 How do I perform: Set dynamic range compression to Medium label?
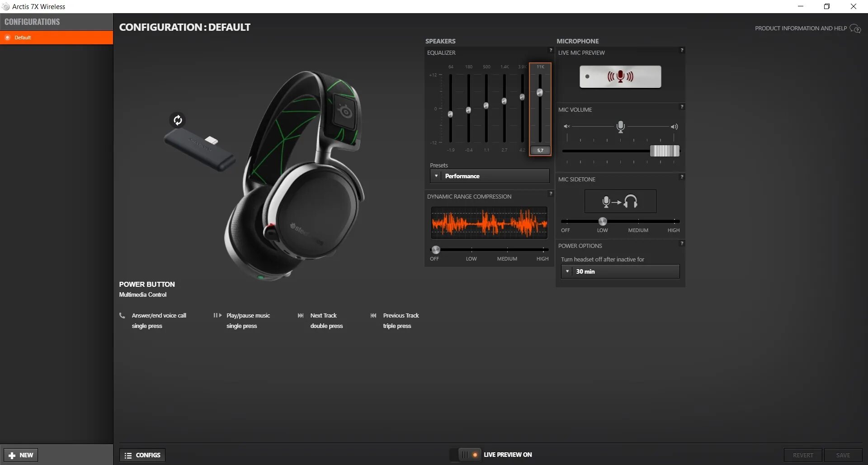(507, 259)
